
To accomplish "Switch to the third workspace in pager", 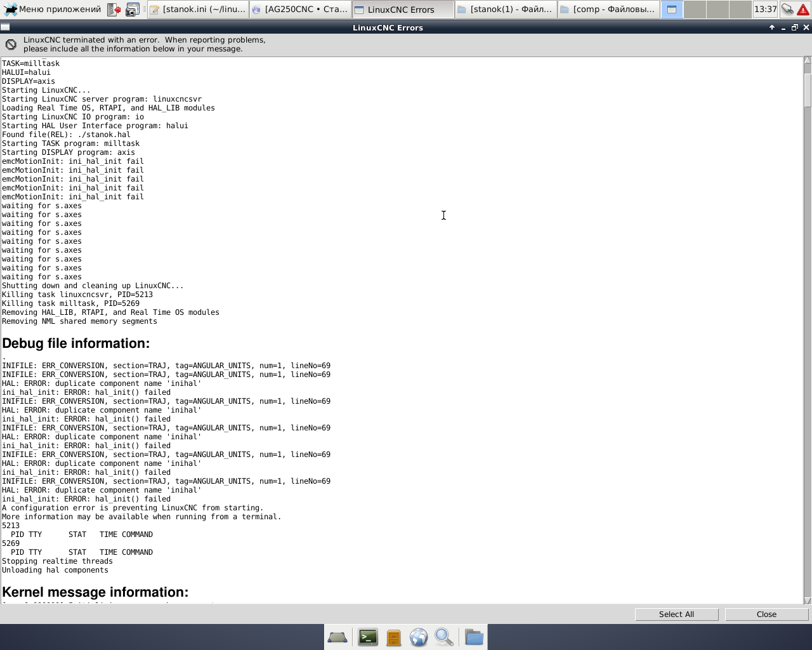I will click(717, 10).
